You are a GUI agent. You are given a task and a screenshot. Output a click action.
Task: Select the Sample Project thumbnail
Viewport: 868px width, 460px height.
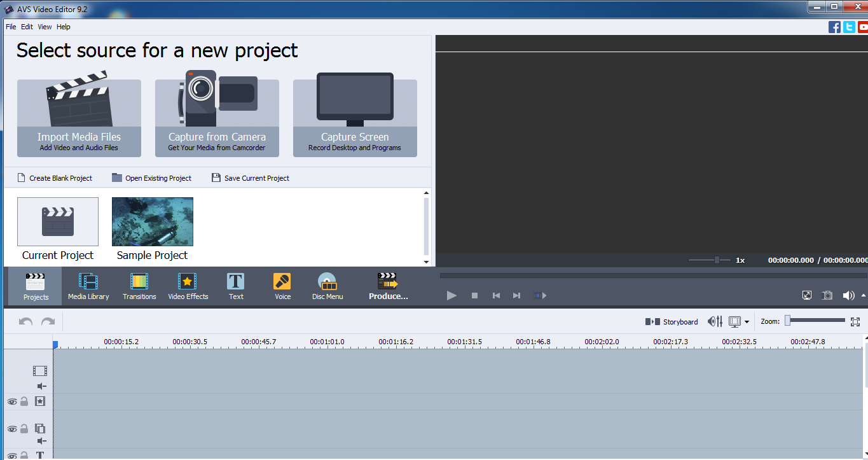(153, 221)
